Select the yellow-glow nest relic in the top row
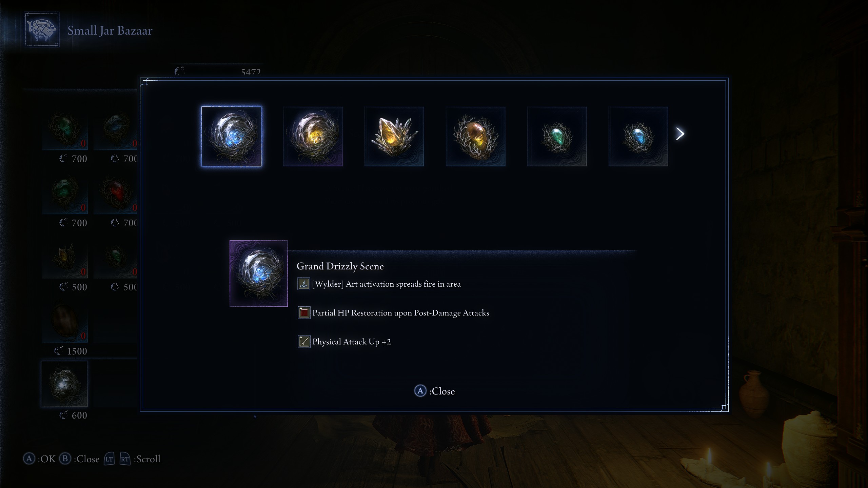This screenshot has height=488, width=868. [313, 136]
